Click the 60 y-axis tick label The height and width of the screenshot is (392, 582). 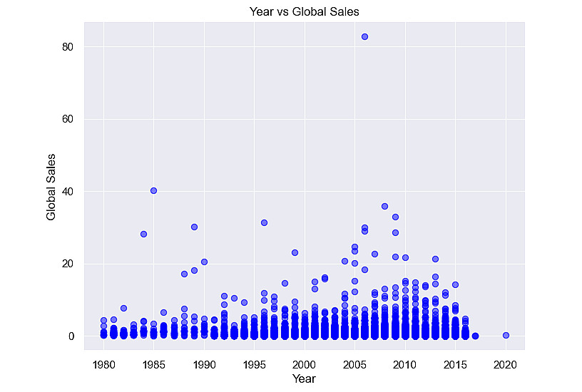pyautogui.click(x=68, y=120)
